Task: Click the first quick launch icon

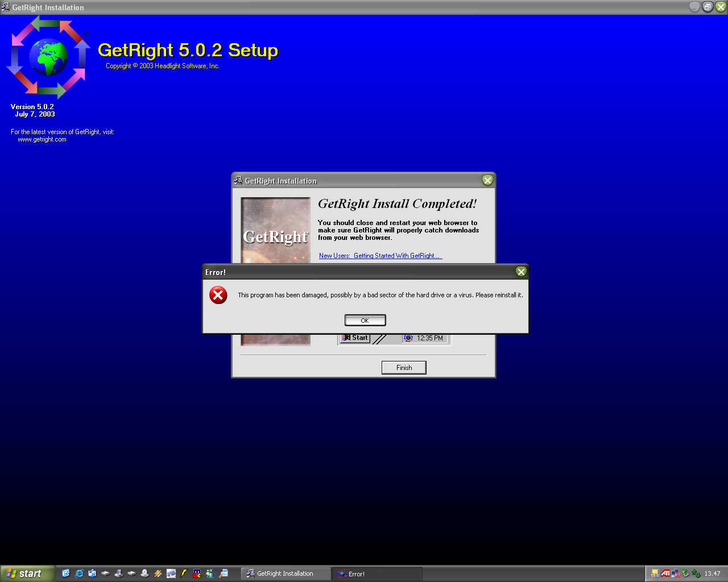Action: [x=66, y=573]
